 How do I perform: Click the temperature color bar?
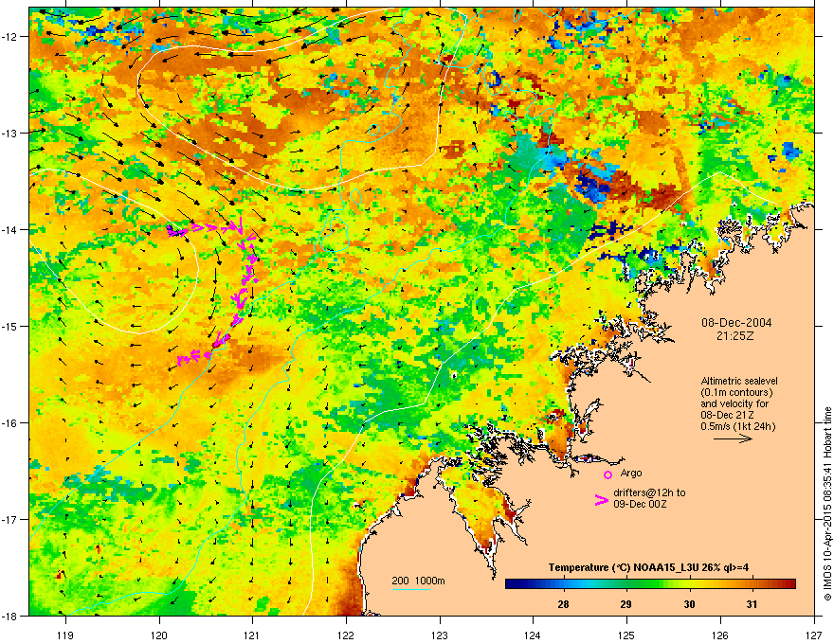pyautogui.click(x=650, y=583)
